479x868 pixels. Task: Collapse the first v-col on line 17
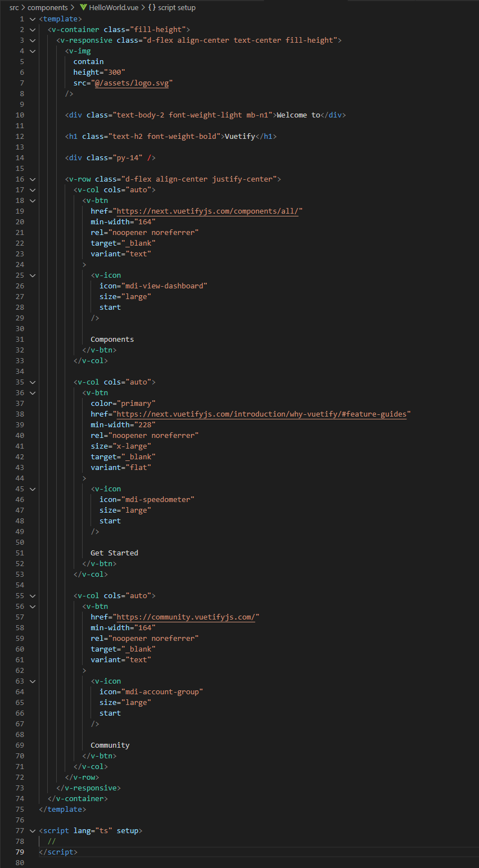click(33, 190)
